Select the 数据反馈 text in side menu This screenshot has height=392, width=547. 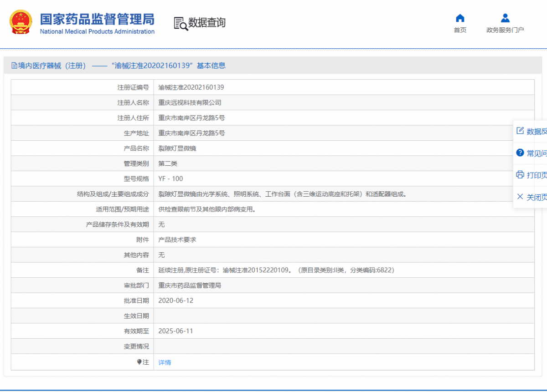[x=537, y=132]
